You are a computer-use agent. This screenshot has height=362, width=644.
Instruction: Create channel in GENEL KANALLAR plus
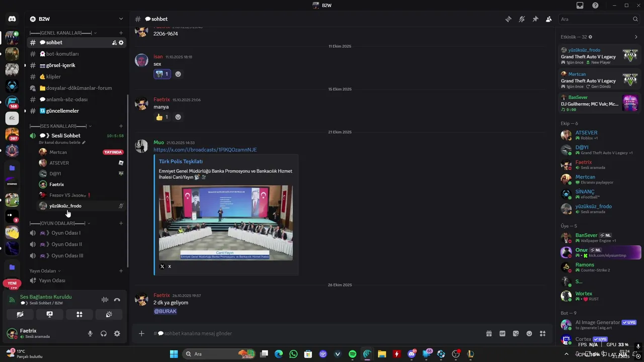[x=121, y=33]
